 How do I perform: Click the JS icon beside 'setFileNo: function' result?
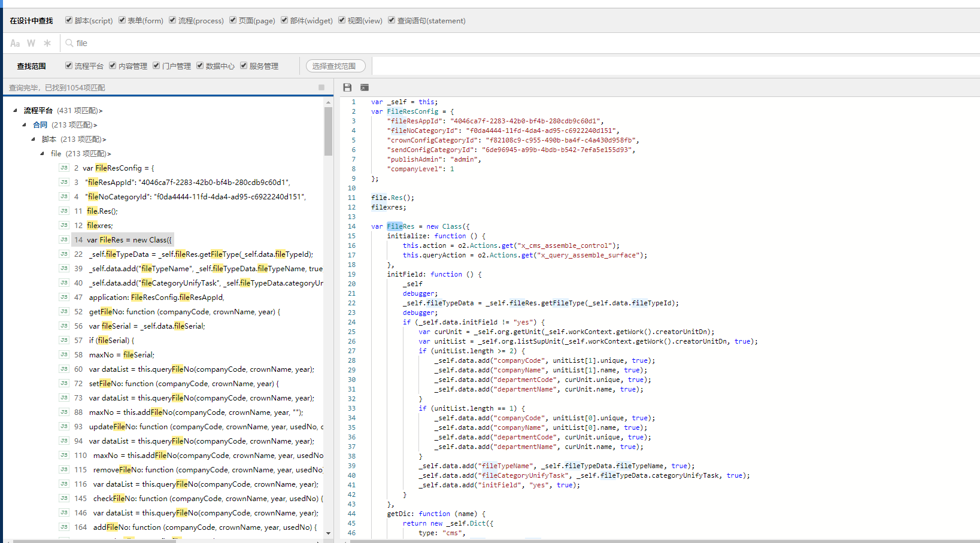[64, 383]
